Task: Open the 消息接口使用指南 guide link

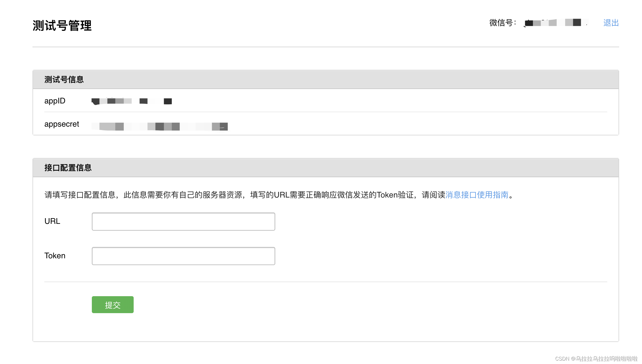Action: 477,195
